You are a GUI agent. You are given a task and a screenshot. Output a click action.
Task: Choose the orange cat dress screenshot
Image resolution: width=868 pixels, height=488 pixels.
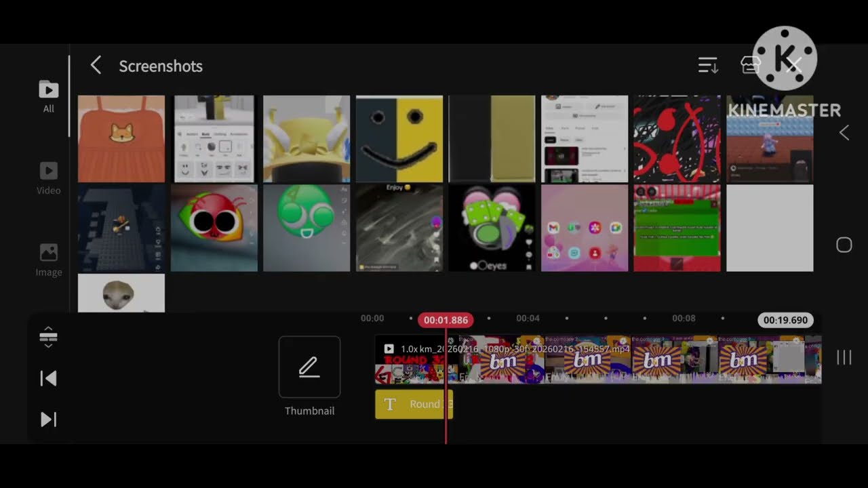(x=121, y=139)
